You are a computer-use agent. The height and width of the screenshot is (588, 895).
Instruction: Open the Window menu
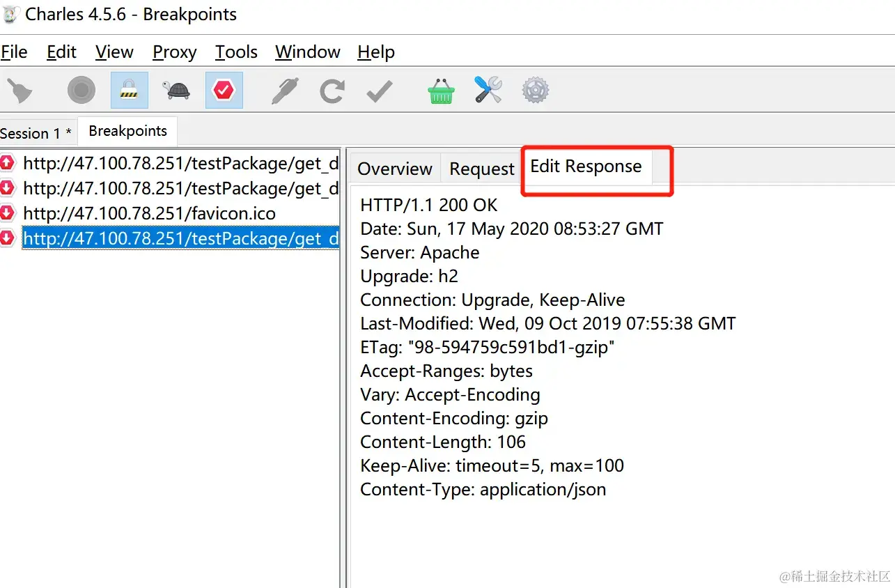(308, 52)
